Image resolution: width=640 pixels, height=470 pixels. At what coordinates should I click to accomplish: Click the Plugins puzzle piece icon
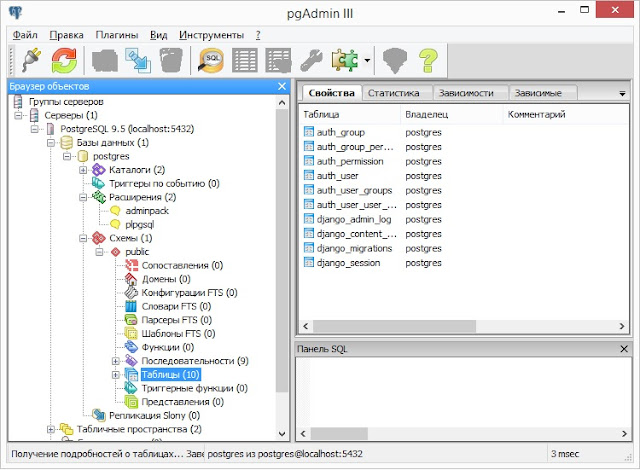click(x=345, y=60)
